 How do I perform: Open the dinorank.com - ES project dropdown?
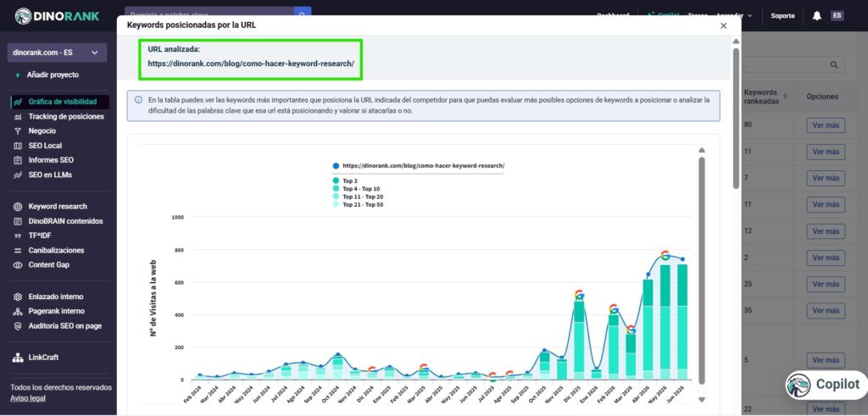(57, 53)
